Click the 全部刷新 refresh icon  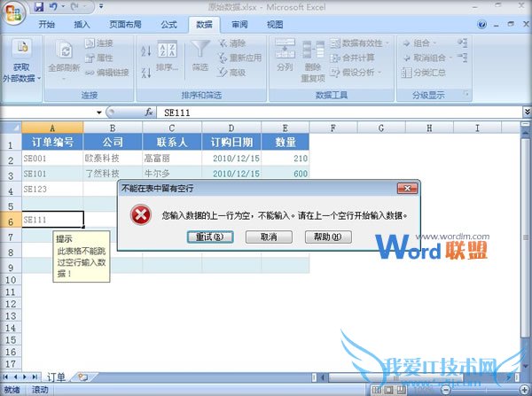(x=64, y=50)
